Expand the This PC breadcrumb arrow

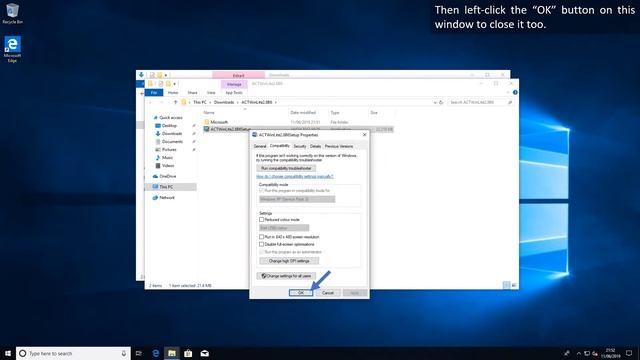(210, 102)
